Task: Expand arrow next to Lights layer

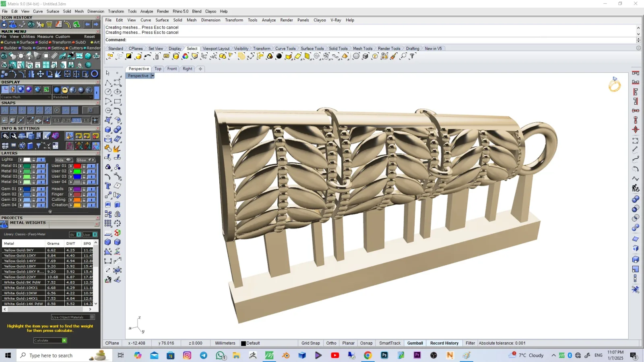Action: tap(21, 160)
